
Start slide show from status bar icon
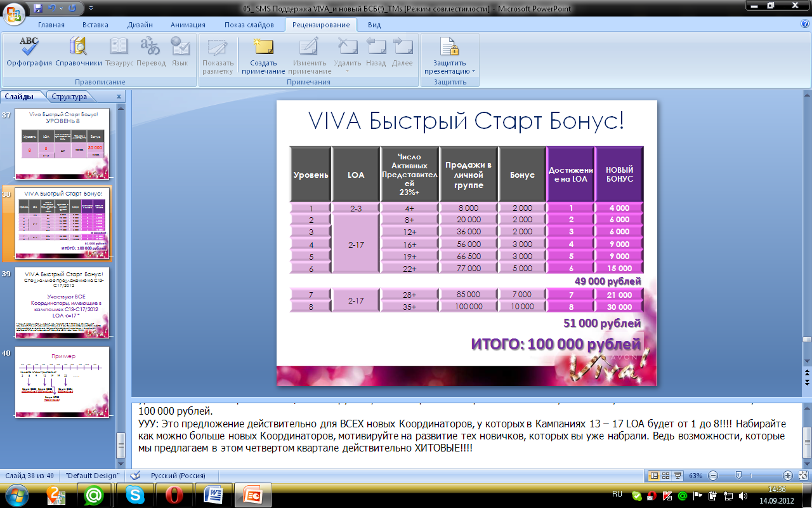pyautogui.click(x=678, y=476)
